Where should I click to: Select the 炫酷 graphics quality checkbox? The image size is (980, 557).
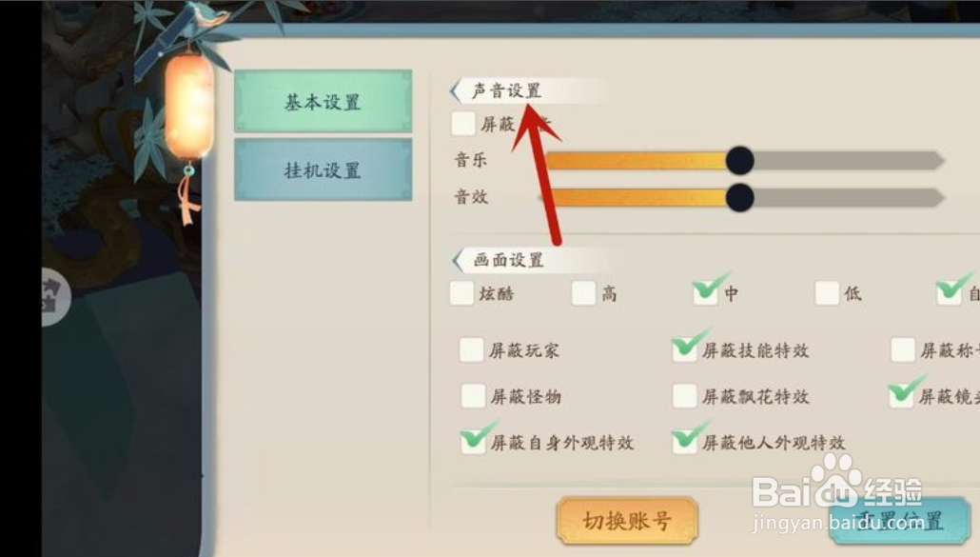coord(461,293)
